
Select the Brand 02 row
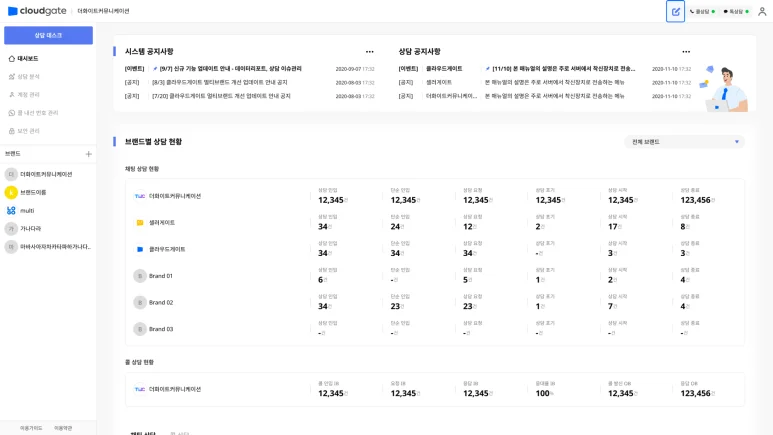160,302
